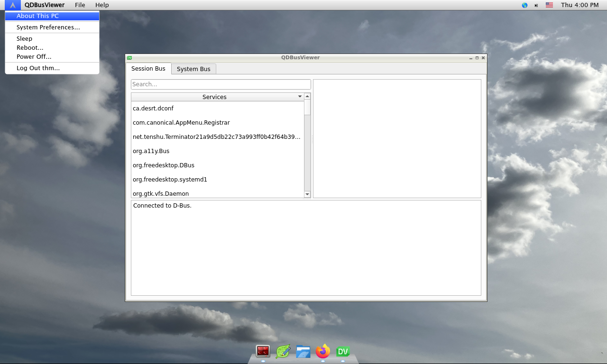The height and width of the screenshot is (364, 607).
Task: Select the Session Bus tab
Action: coord(148,69)
